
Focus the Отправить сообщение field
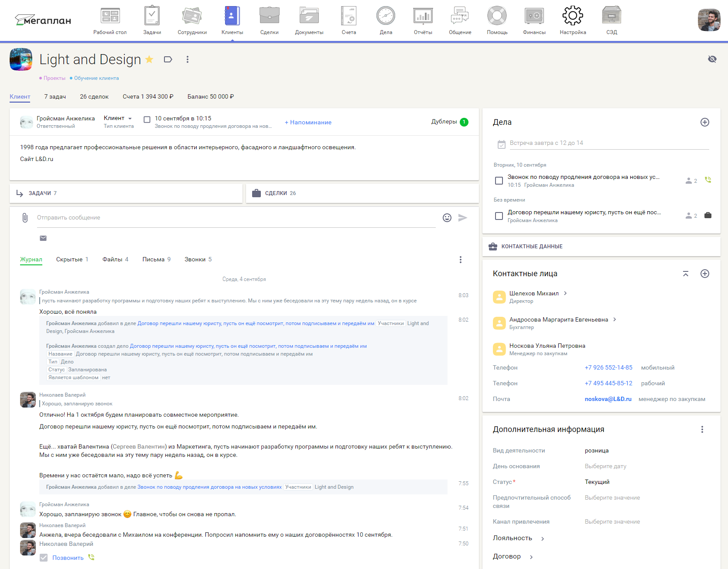click(x=236, y=217)
